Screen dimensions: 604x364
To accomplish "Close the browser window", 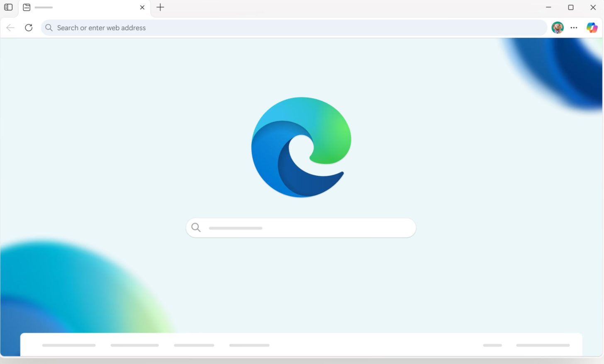I will pos(593,7).
